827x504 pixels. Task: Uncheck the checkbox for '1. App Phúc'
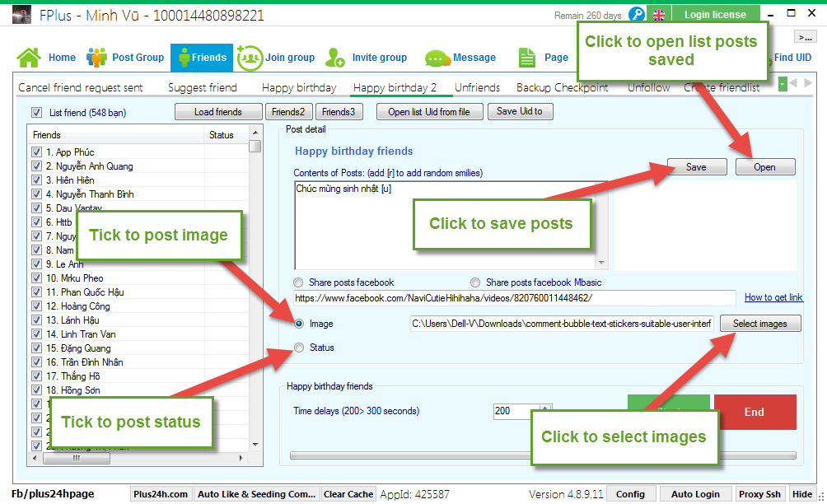36,152
